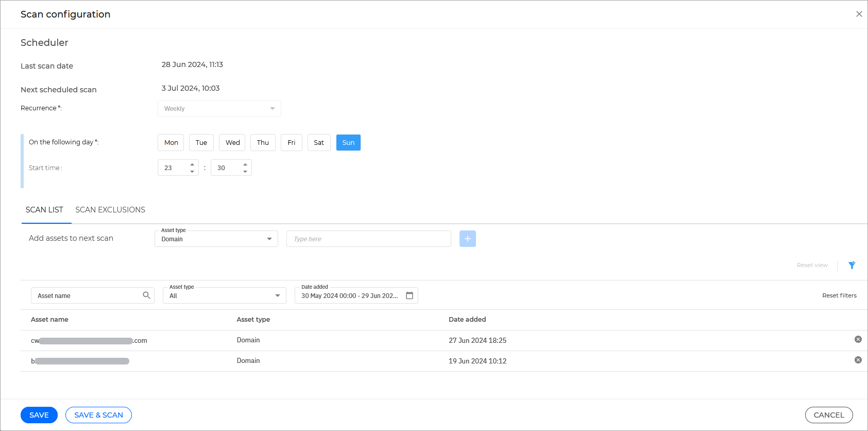Remove the first domain ending in .com
The width and height of the screenshot is (868, 431).
[x=858, y=339]
